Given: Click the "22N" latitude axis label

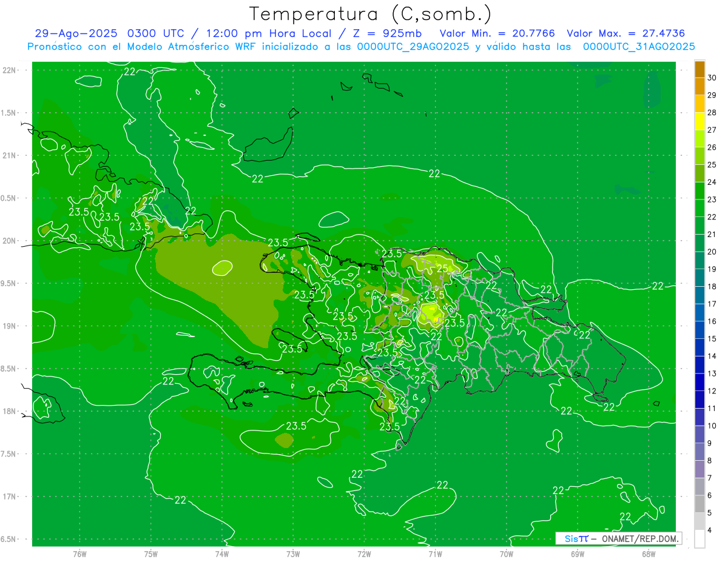Looking at the screenshot, I should coord(10,70).
